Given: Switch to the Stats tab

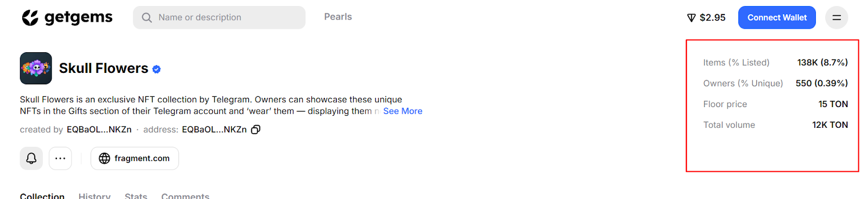Looking at the screenshot, I should coord(136,196).
